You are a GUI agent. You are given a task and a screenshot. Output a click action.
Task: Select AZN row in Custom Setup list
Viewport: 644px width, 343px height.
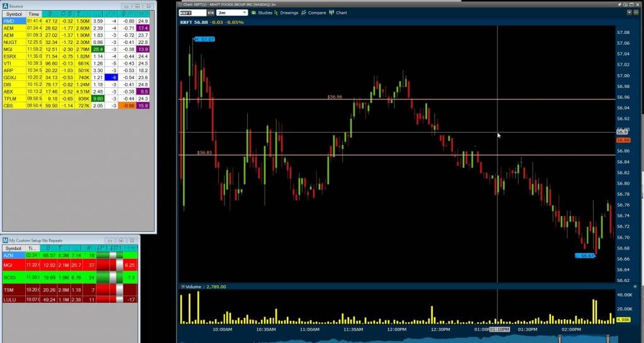[70, 255]
